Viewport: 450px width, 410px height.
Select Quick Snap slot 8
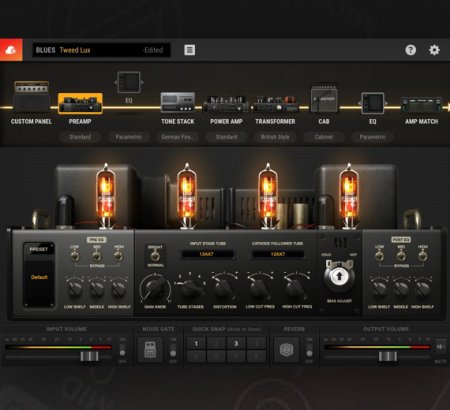click(256, 356)
